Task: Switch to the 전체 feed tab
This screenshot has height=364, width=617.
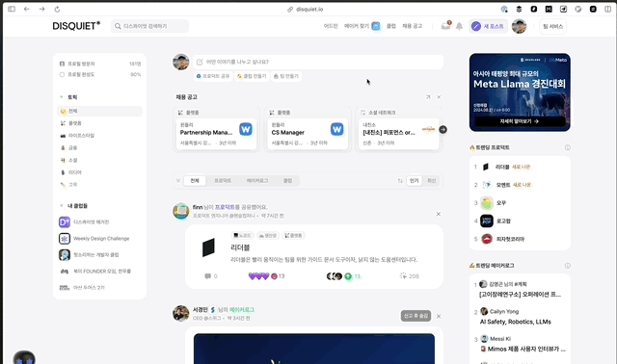Action: point(195,181)
